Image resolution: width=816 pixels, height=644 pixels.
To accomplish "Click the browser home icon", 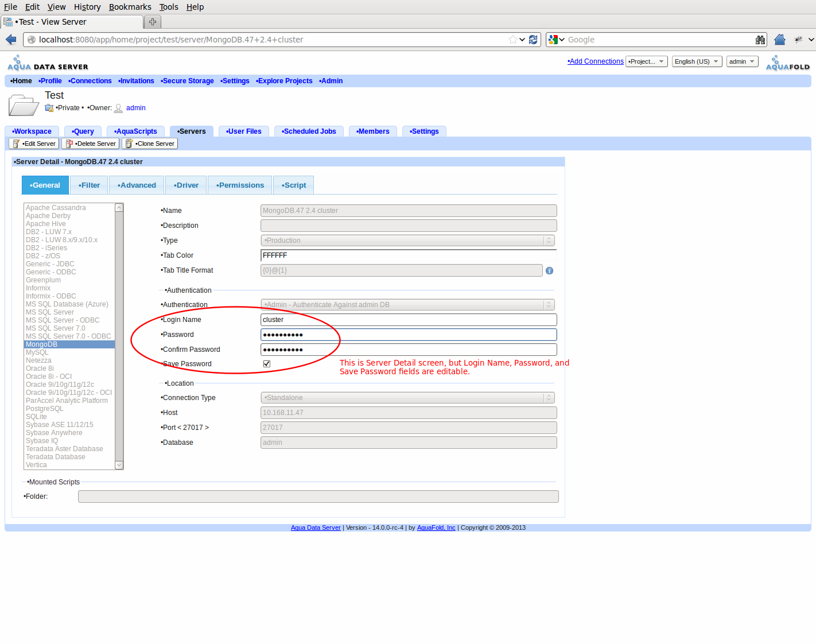I will pyautogui.click(x=779, y=40).
